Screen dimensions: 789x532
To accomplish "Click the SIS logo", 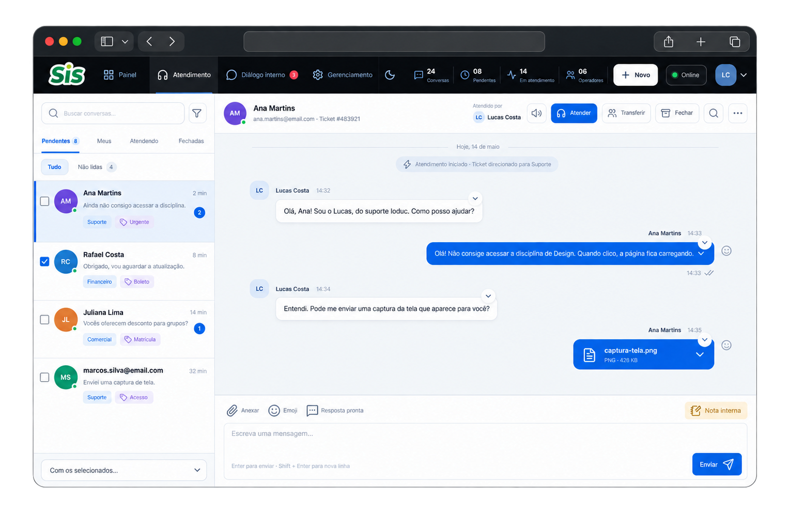I will coord(67,74).
